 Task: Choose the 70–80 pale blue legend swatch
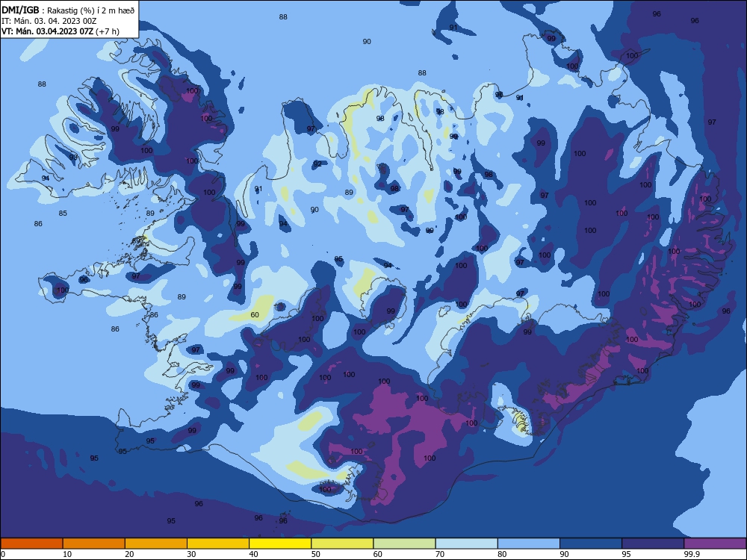(x=467, y=544)
